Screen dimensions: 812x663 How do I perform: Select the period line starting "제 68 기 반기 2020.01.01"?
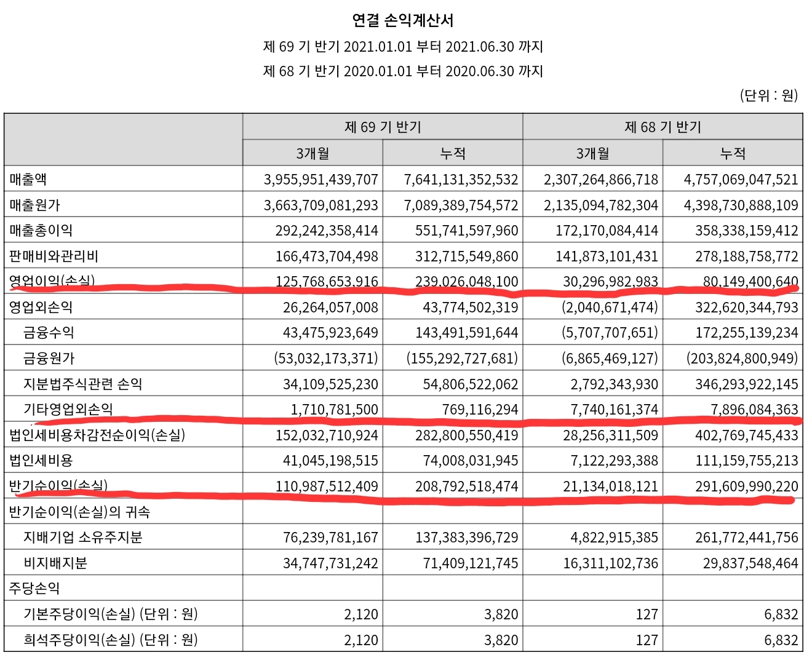click(403, 71)
